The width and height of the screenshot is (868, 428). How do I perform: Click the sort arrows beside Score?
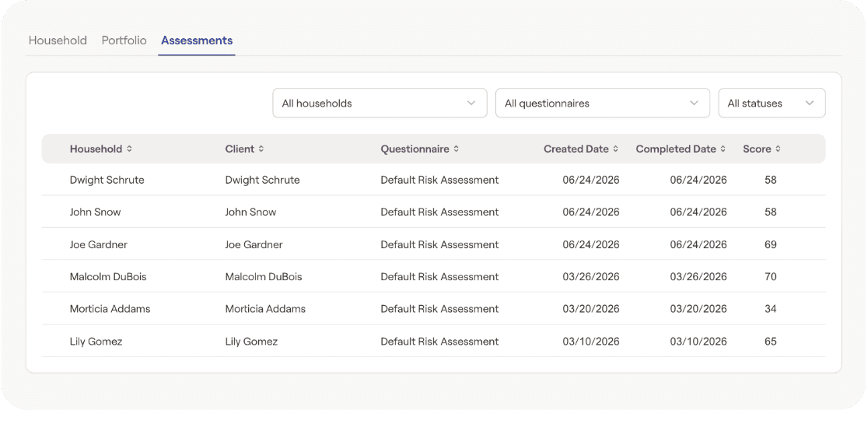pyautogui.click(x=778, y=149)
